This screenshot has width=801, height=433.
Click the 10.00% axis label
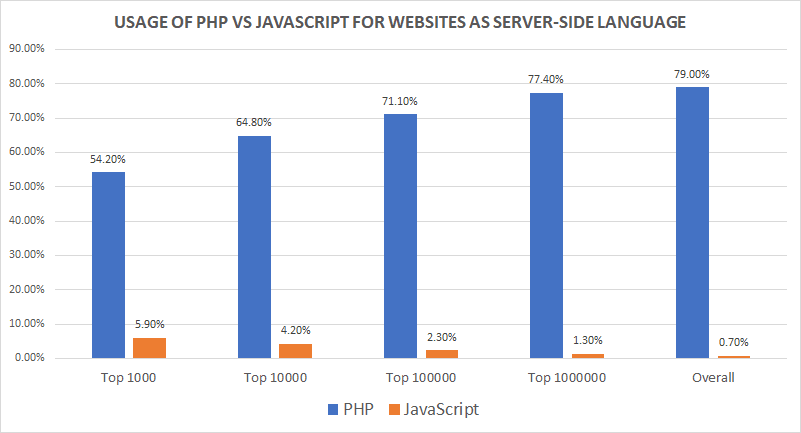coord(27,324)
